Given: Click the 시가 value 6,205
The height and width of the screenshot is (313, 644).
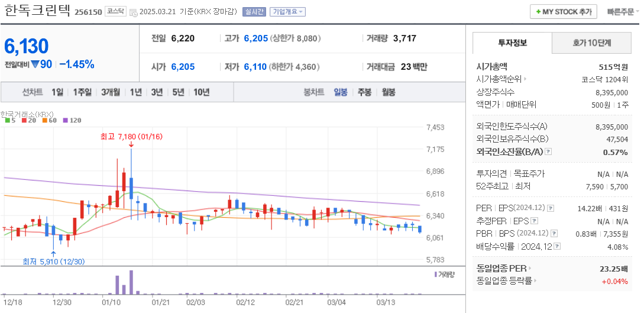Looking at the screenshot, I should coord(183,67).
